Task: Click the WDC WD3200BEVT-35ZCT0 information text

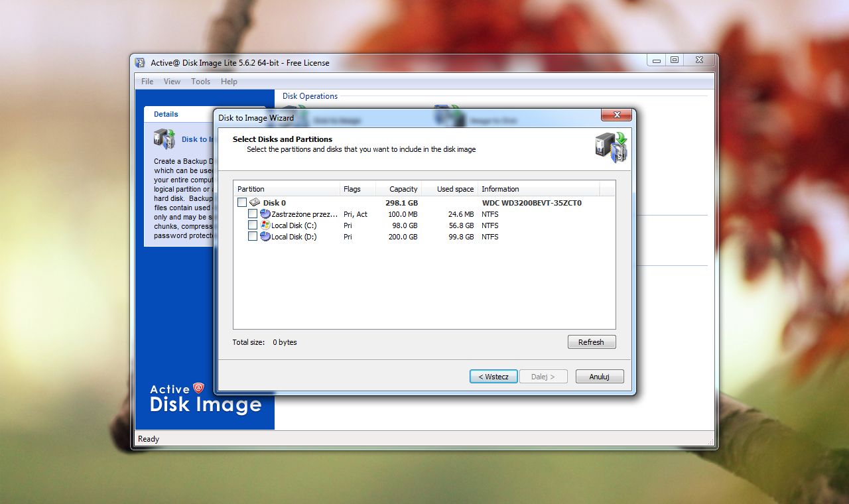Action: coord(532,203)
